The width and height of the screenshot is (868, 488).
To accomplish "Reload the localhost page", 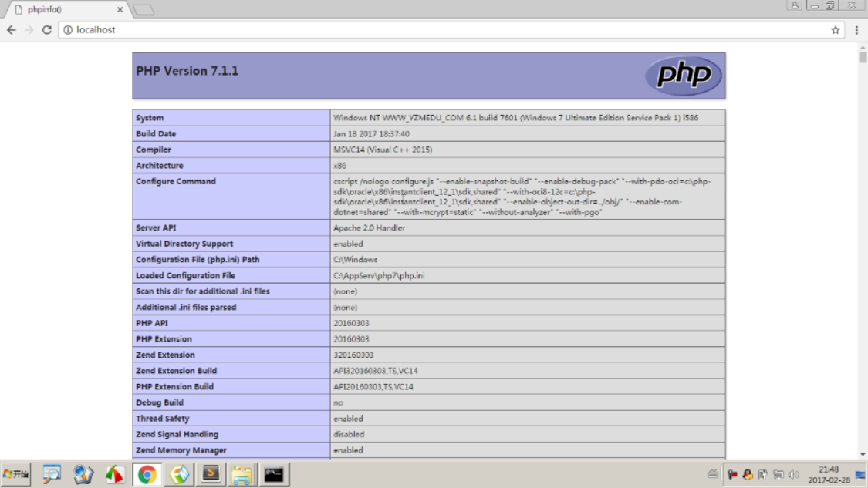I will 47,30.
